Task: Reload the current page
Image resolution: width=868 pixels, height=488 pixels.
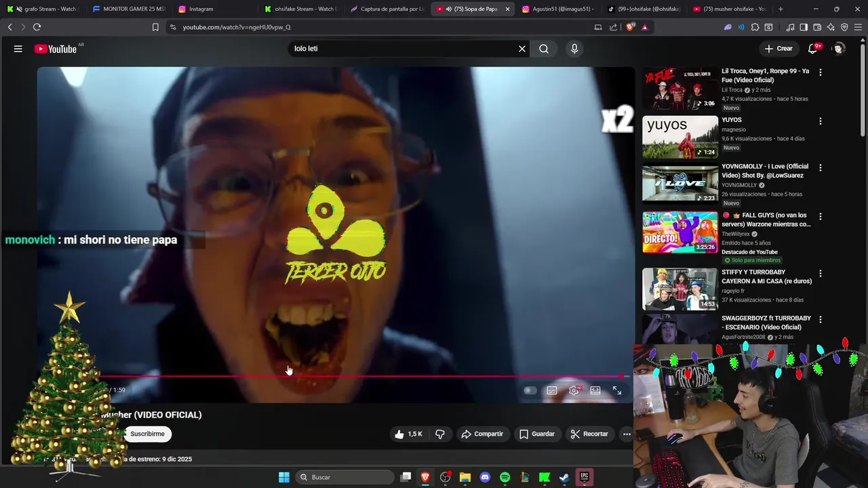Action: pos(37,27)
